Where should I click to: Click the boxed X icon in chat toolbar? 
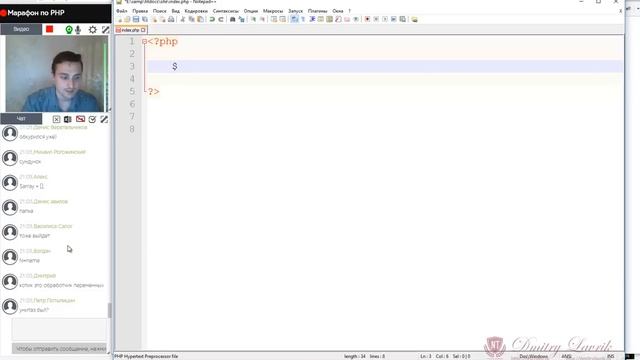[56, 119]
